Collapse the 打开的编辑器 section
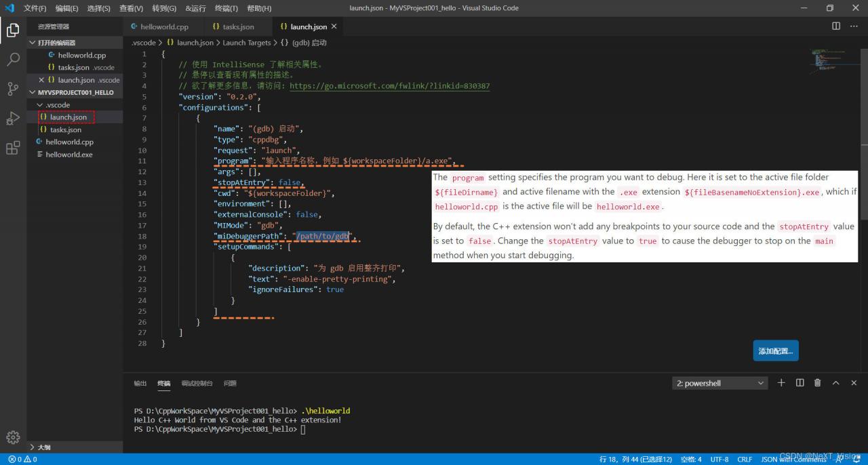The height and width of the screenshot is (465, 868). point(75,43)
